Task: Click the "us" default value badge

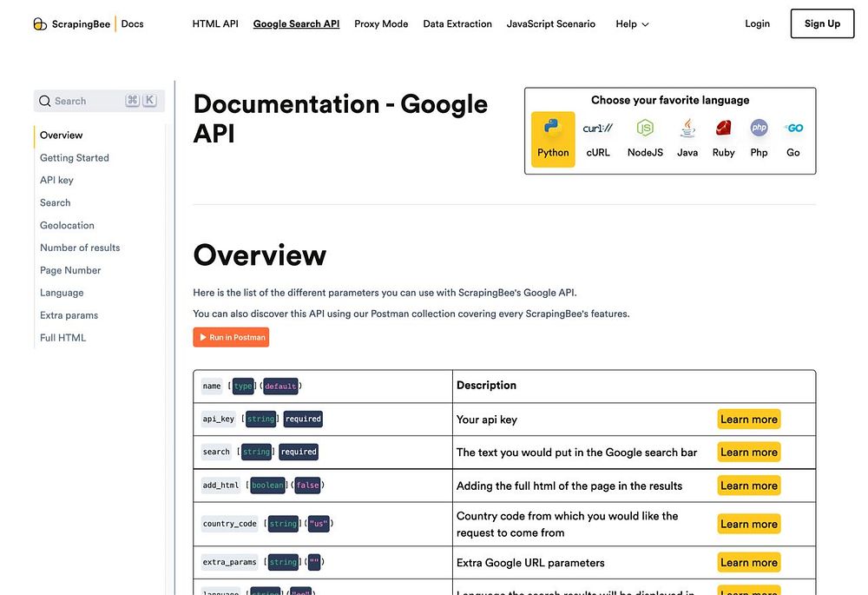Action: pyautogui.click(x=319, y=524)
